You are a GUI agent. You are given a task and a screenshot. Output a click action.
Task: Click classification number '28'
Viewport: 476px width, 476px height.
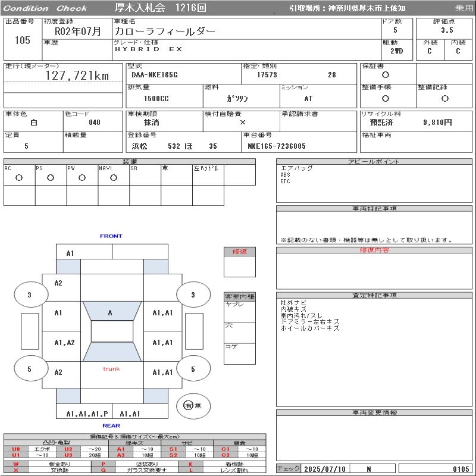tap(332, 75)
